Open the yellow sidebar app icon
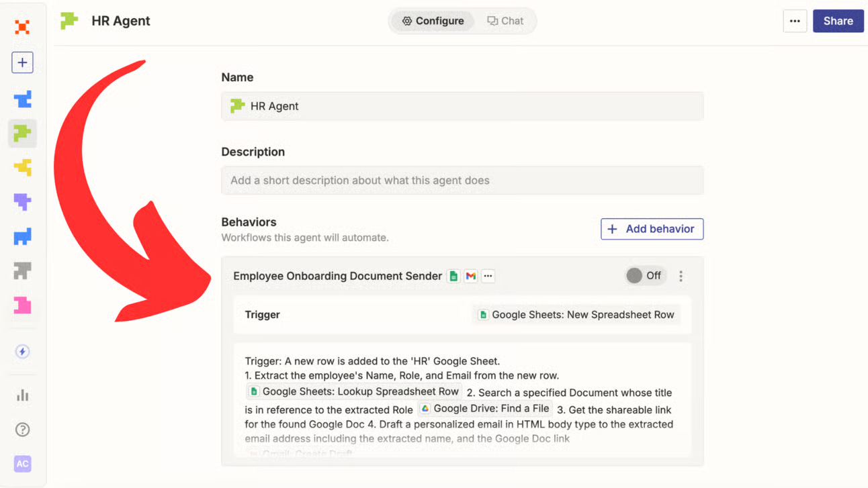This screenshot has width=868, height=488. pyautogui.click(x=22, y=167)
